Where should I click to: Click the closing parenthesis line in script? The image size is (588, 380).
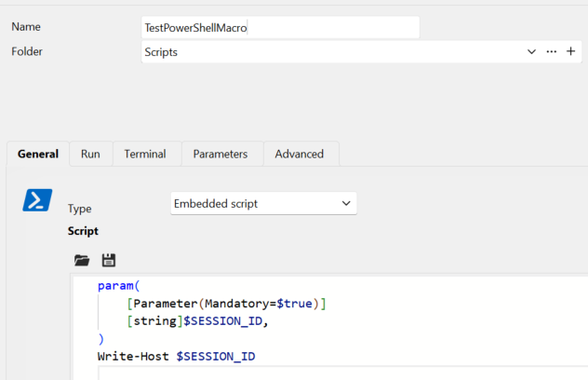(x=100, y=339)
